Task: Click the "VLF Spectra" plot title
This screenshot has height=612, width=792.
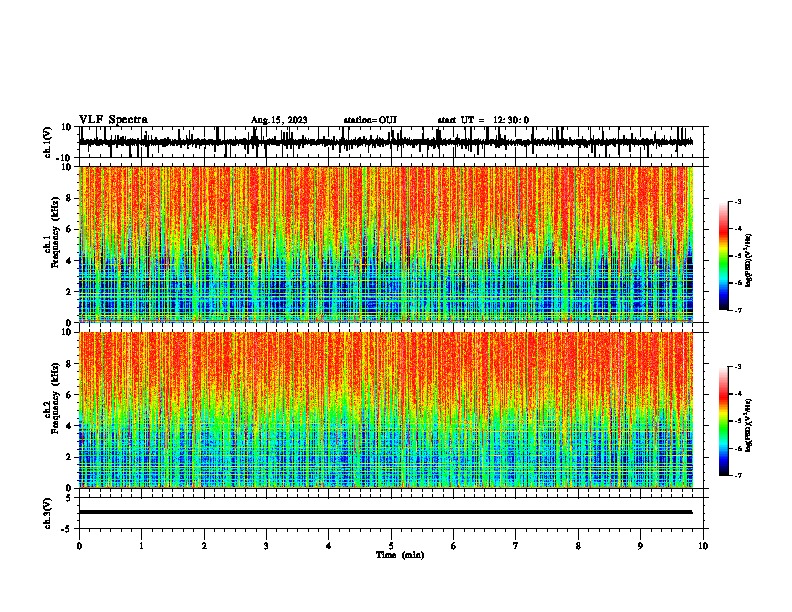Action: click(113, 120)
